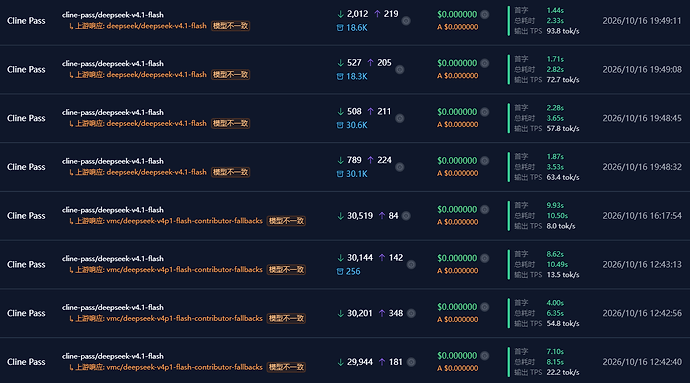
Task: Click the 54.8 tok/s TPS value
Action: (563, 324)
